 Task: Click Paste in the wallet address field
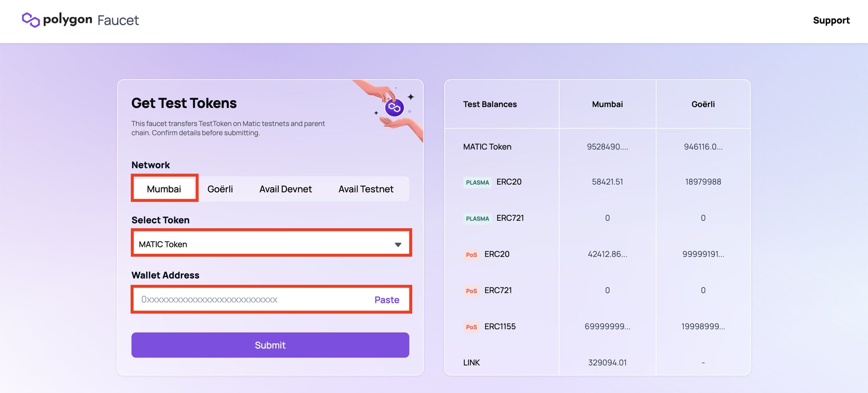(387, 300)
